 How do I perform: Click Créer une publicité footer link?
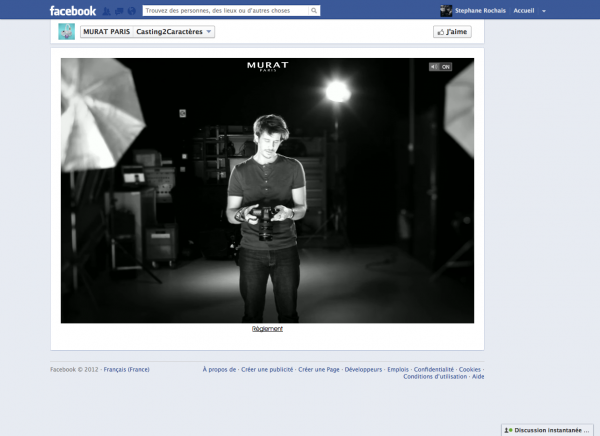click(x=267, y=369)
